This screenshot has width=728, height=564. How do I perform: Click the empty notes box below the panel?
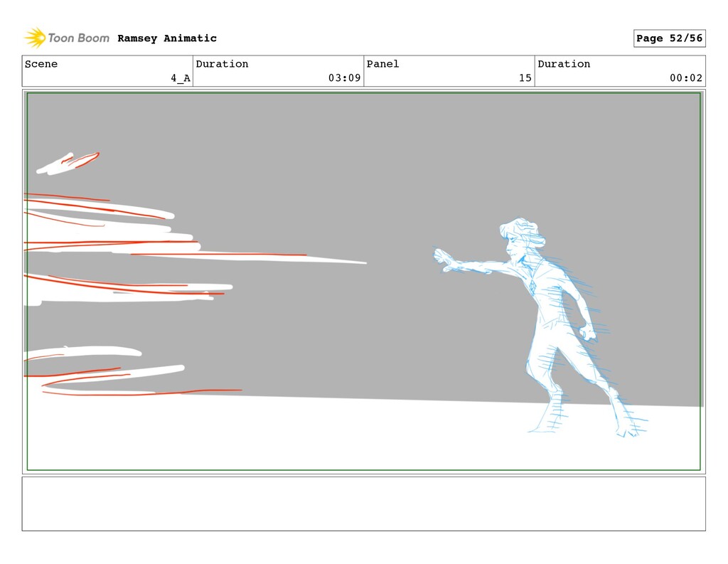363,504
